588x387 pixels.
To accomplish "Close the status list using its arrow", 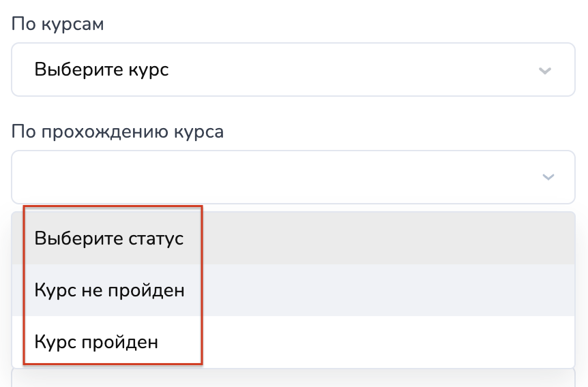I will (548, 177).
